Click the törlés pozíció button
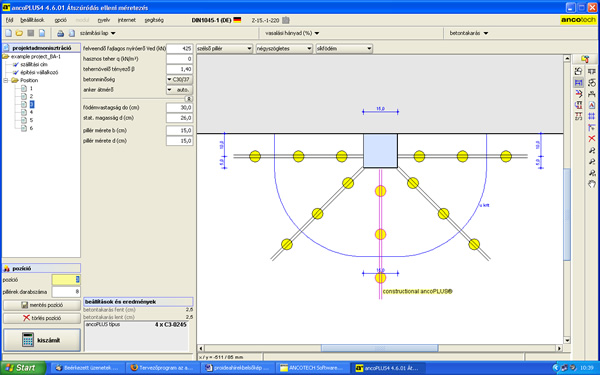The width and height of the screenshot is (600, 375). [x=42, y=318]
